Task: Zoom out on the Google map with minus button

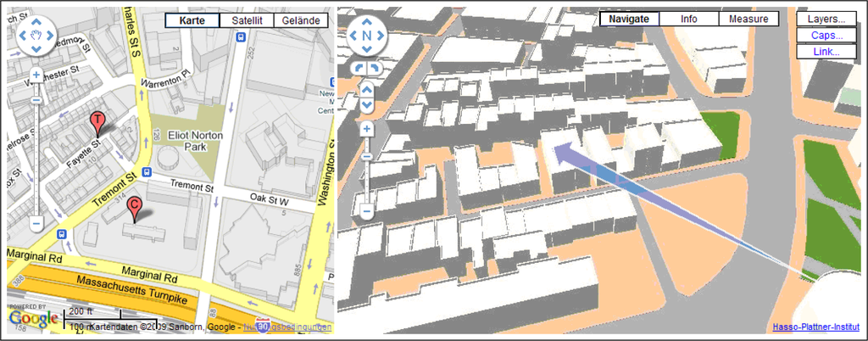Action: 36,224
